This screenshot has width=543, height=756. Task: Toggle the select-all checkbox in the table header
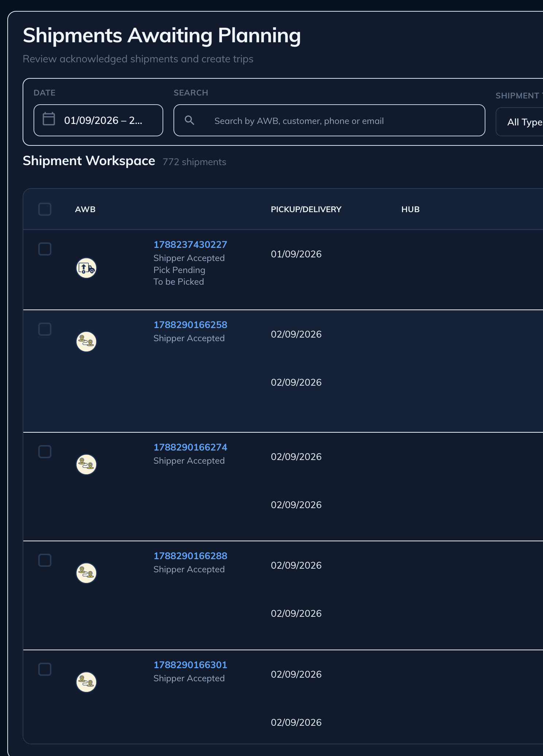(45, 209)
